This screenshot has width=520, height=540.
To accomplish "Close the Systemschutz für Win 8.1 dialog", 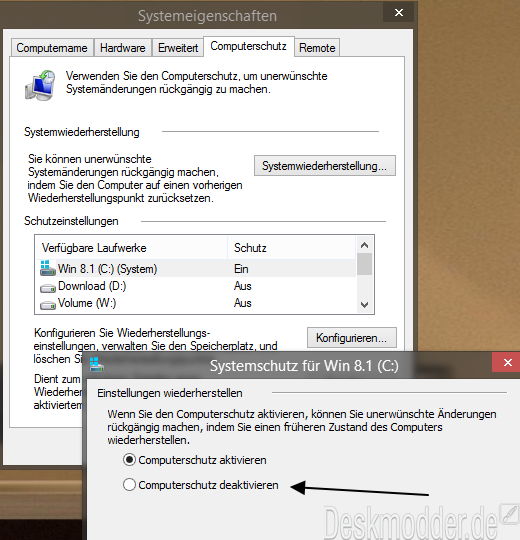I will pos(506,362).
